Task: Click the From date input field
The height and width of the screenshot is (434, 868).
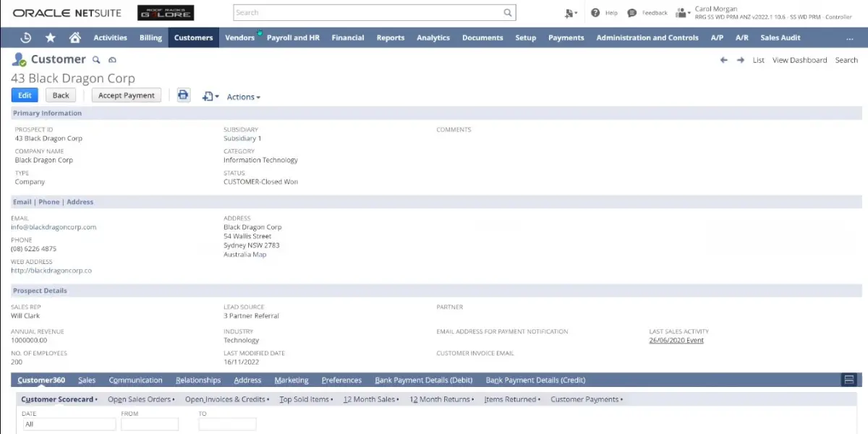Action: click(150, 425)
